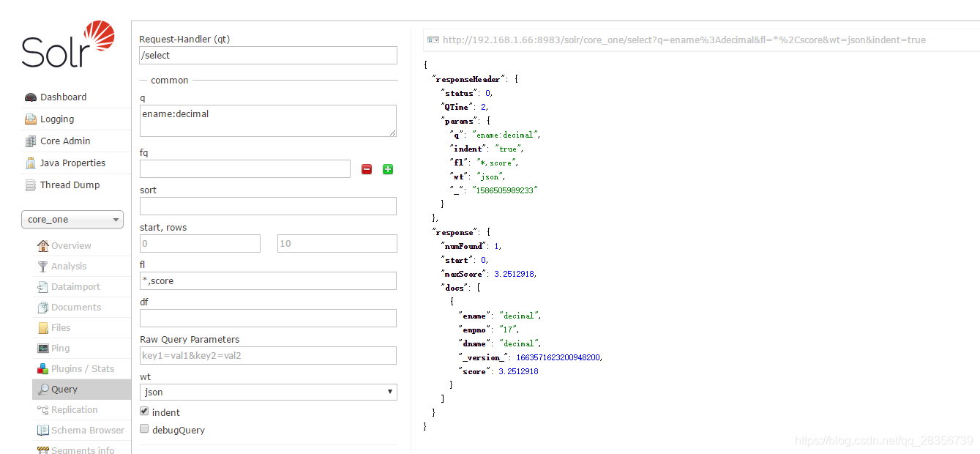This screenshot has height=454, width=980.
Task: Open the Analysis page
Action: coord(69,267)
